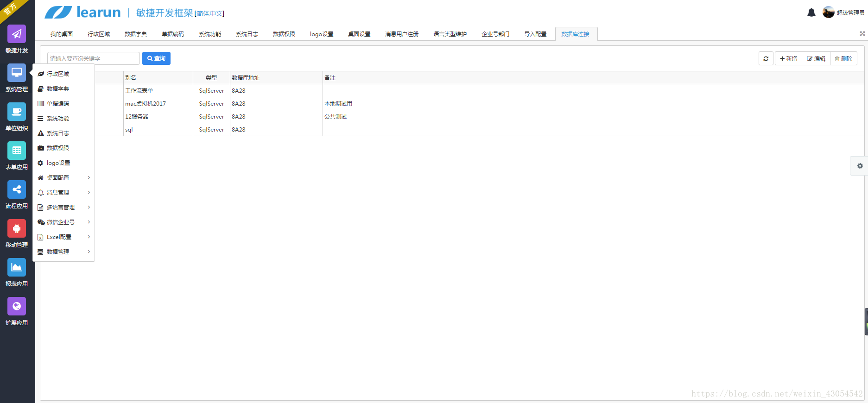The image size is (868, 403).
Task: Select 数据字典 in the flyout menu
Action: point(63,89)
